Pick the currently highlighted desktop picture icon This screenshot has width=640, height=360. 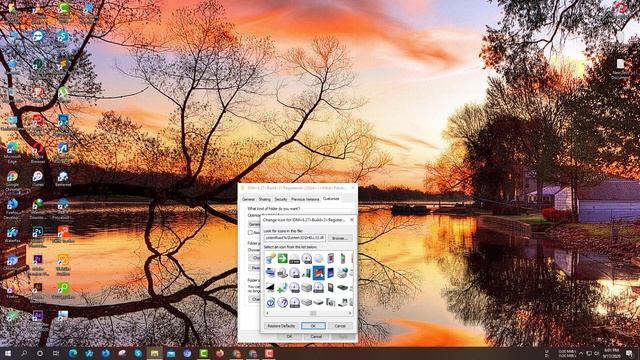point(318,273)
